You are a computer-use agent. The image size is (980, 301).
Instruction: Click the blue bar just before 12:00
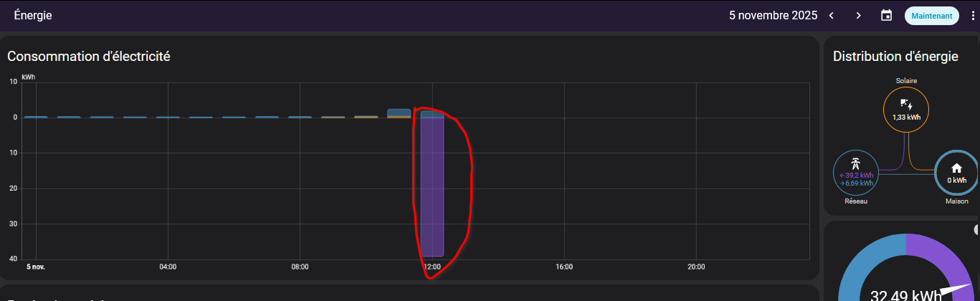tap(399, 113)
